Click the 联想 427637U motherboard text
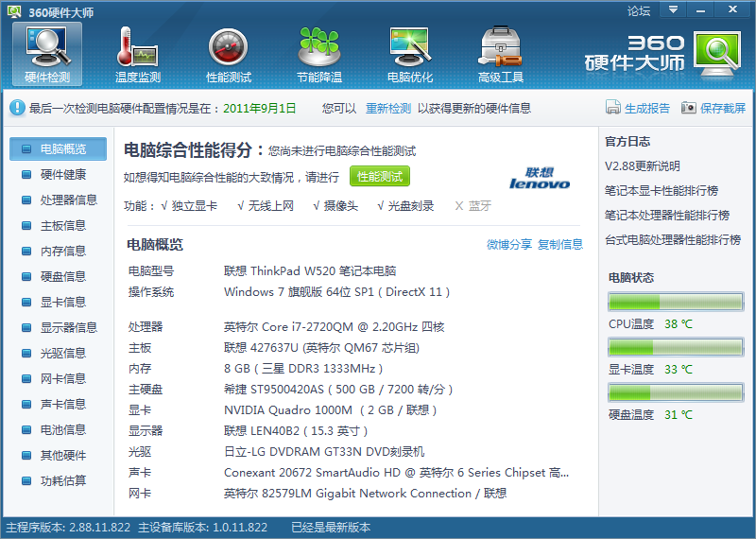 tap(321, 347)
